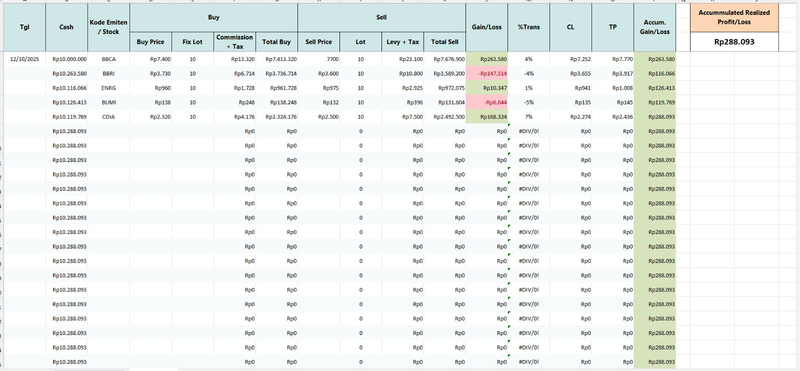Image resolution: width=800 pixels, height=371 pixels.
Task: Select total buy Rp2.324.176
Action: [x=277, y=116]
